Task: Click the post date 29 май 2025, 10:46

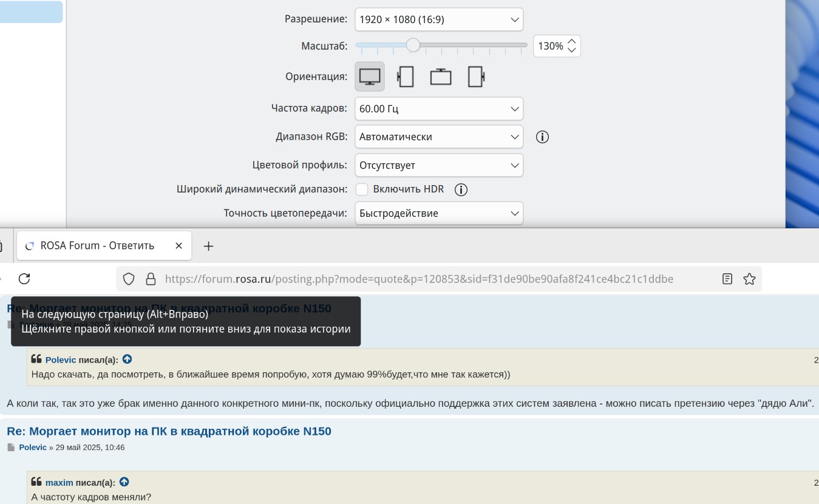Action: point(90,448)
